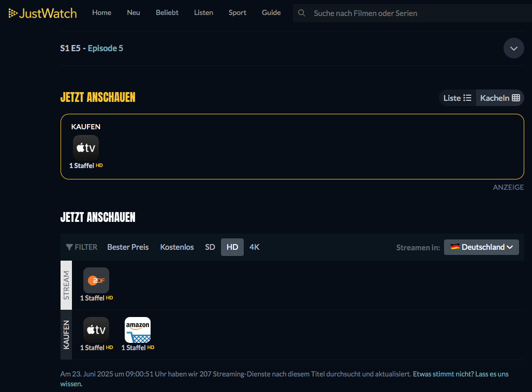Screen dimensions: 532x392
Task: Open the Beliebt menu item
Action: 167,12
